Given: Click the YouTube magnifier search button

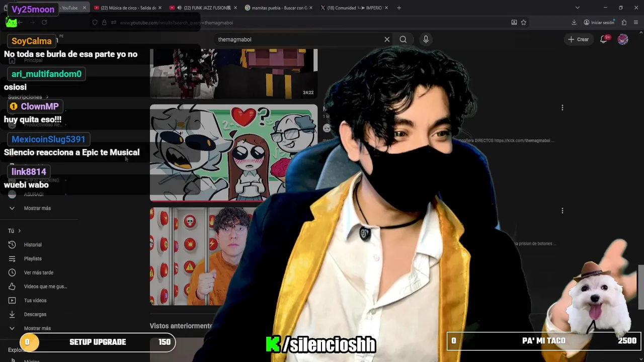Looking at the screenshot, I should [x=403, y=39].
